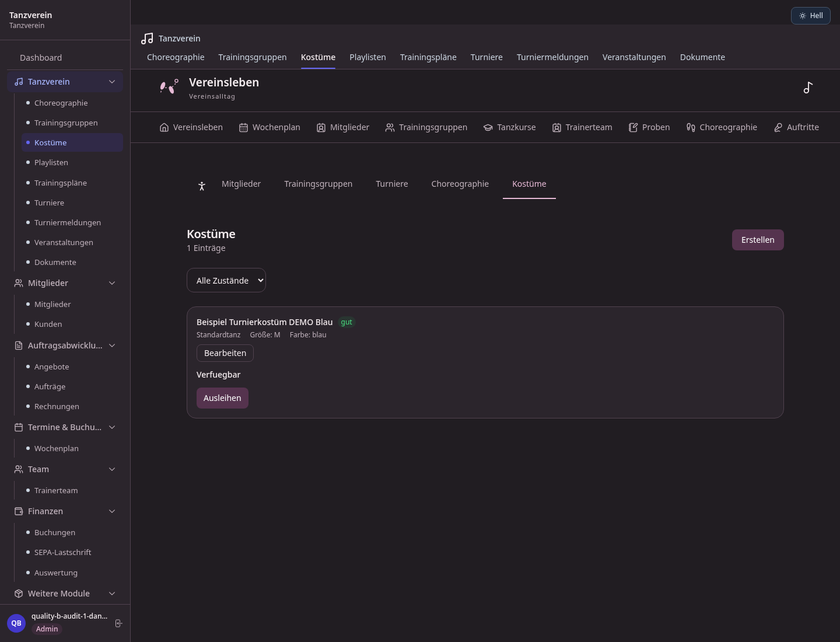
Task: Open the Playlisten tab in top navigation
Action: click(x=367, y=57)
